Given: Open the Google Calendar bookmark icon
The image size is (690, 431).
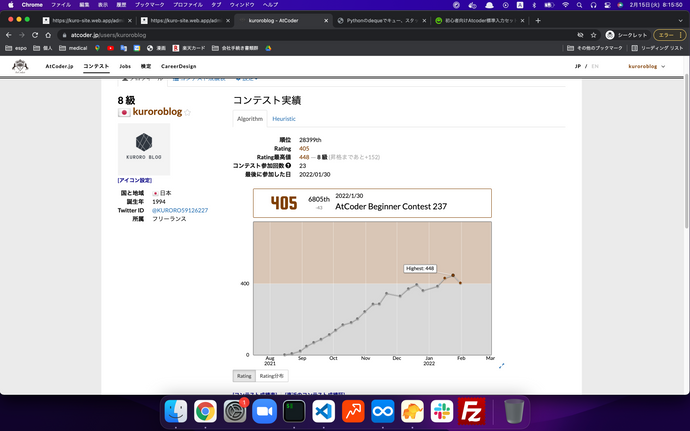Looking at the screenshot, I should 137,48.
